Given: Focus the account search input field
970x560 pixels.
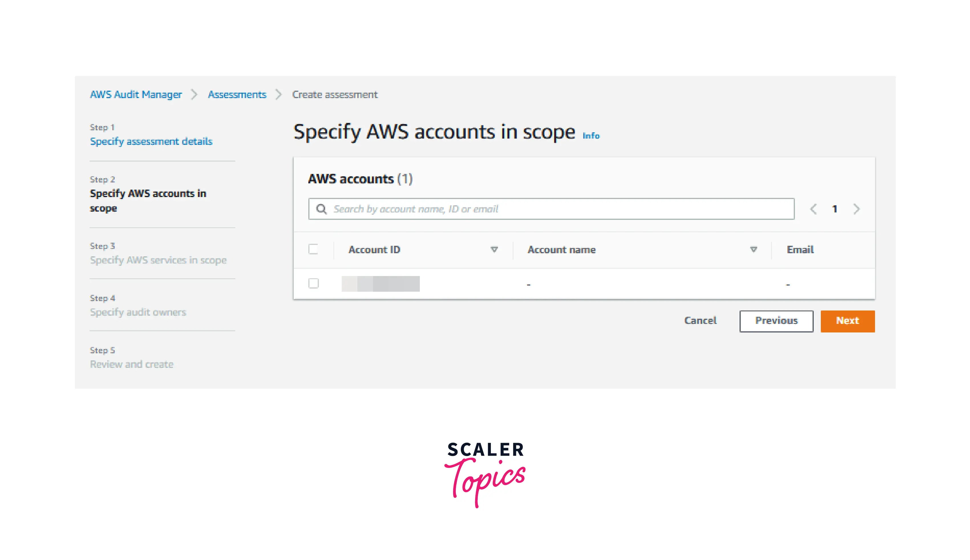Looking at the screenshot, I should pos(551,209).
